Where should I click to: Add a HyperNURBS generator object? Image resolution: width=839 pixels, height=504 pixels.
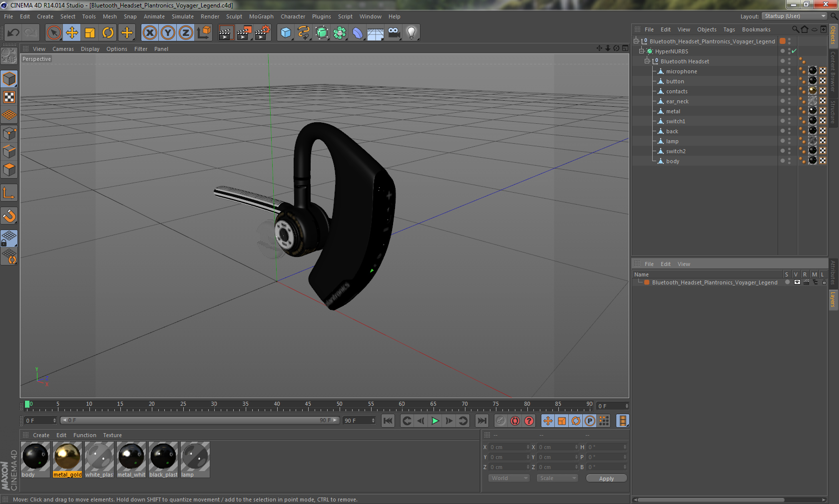[322, 33]
